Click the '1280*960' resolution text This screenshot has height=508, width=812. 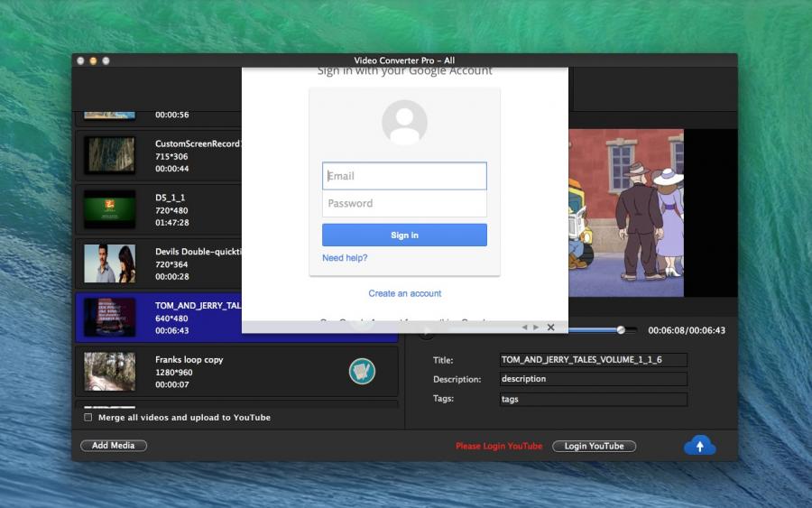[x=173, y=373]
